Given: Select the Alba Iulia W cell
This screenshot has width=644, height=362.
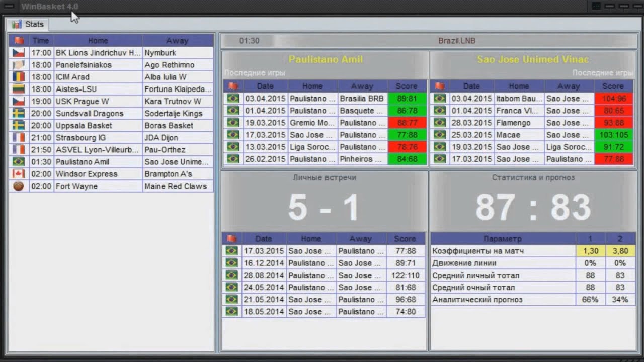Looking at the screenshot, I should coord(178,77).
